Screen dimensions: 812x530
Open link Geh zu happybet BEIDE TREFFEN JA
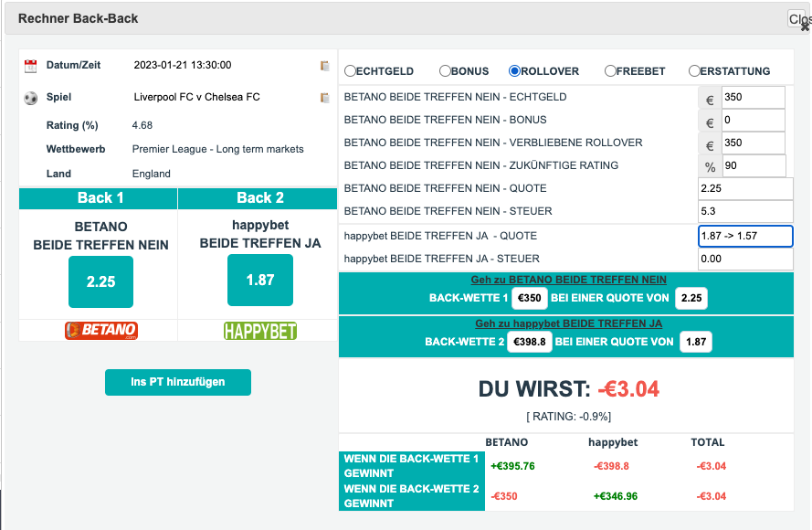tap(568, 323)
